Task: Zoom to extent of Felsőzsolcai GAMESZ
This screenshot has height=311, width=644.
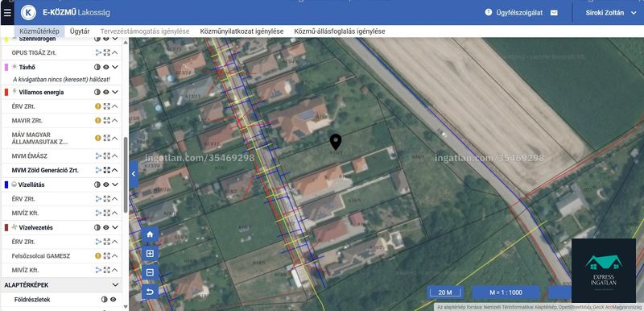Action: pos(107,256)
